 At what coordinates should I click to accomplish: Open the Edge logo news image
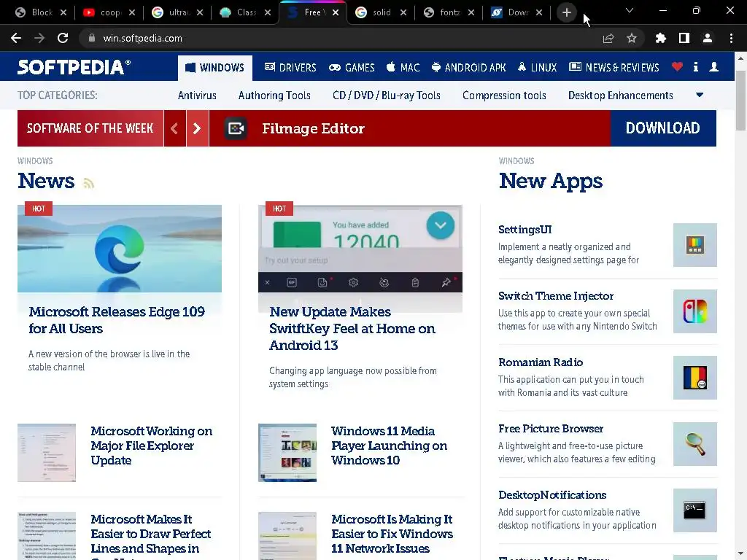pyautogui.click(x=120, y=249)
